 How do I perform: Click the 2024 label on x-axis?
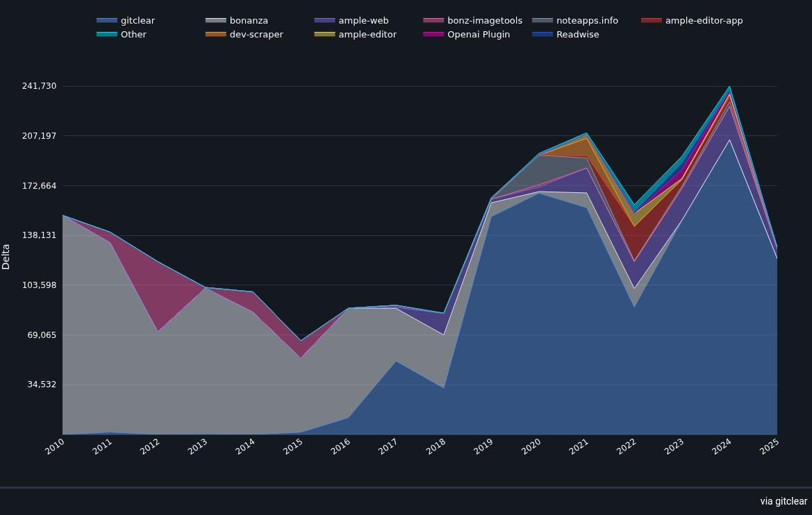[x=722, y=448]
